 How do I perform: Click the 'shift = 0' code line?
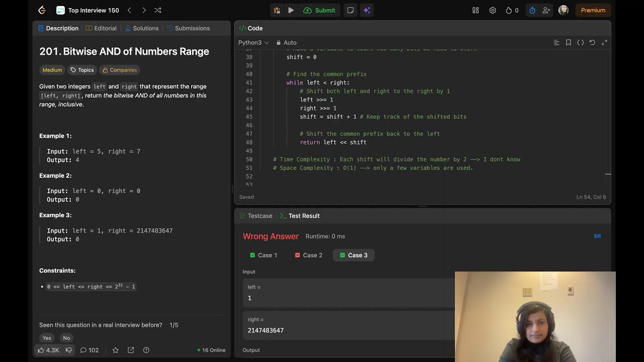pos(301,57)
